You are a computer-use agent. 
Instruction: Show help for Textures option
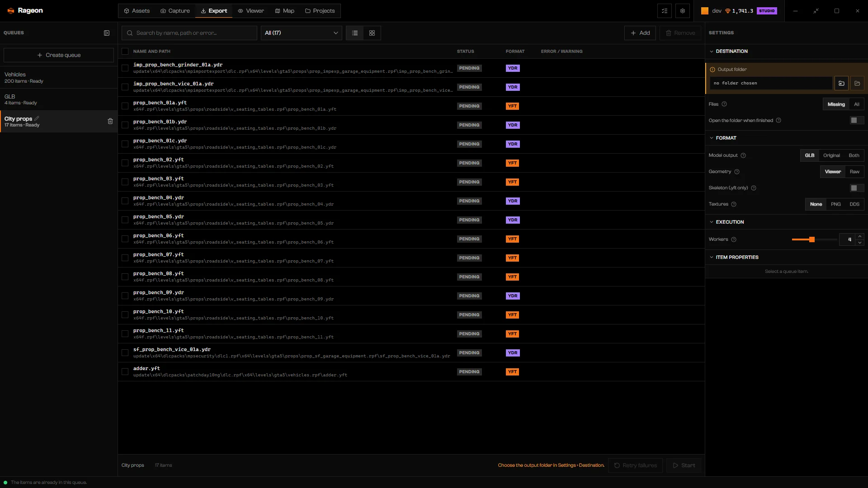[x=734, y=204]
